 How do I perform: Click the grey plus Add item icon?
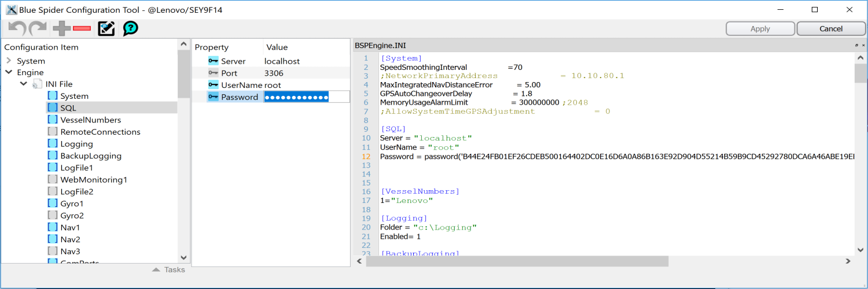point(61,28)
